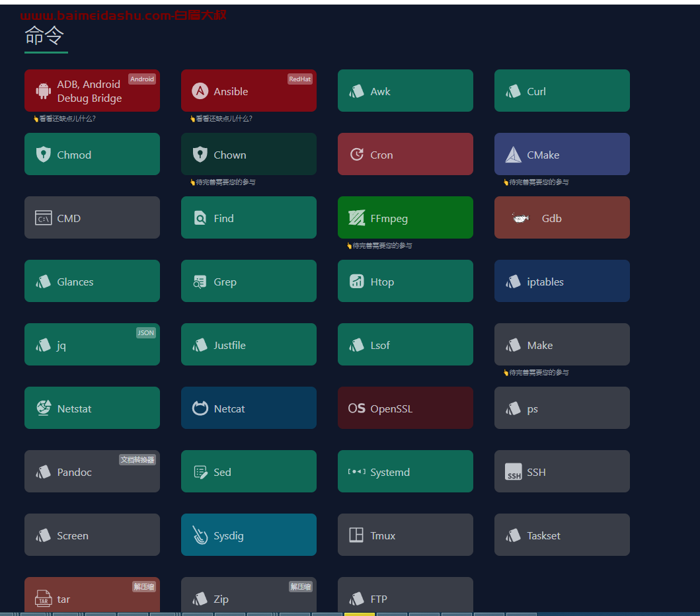Click the TAR archive icon
The image size is (700, 616).
coord(44,598)
